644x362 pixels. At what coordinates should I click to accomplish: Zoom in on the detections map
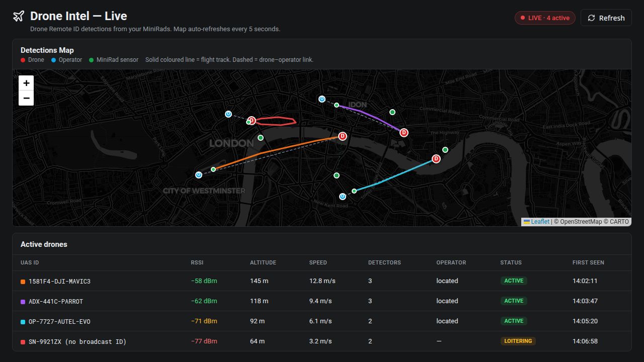pos(26,83)
